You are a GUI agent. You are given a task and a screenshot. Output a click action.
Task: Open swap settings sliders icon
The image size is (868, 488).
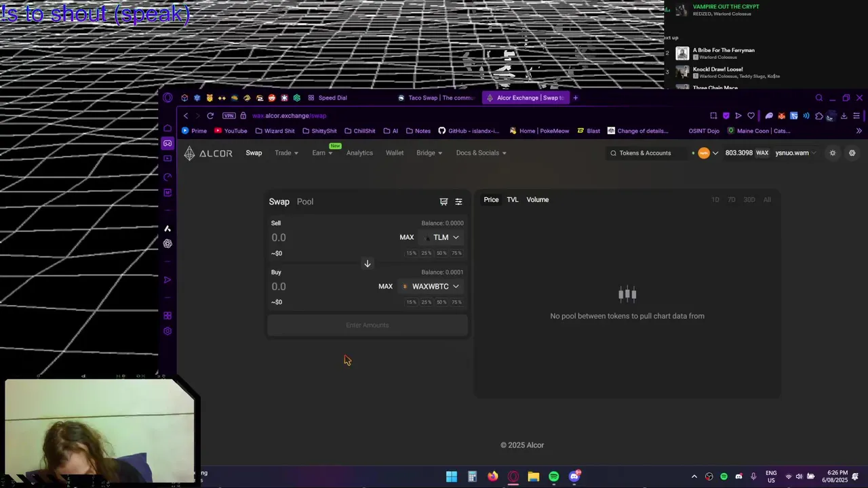click(x=458, y=202)
